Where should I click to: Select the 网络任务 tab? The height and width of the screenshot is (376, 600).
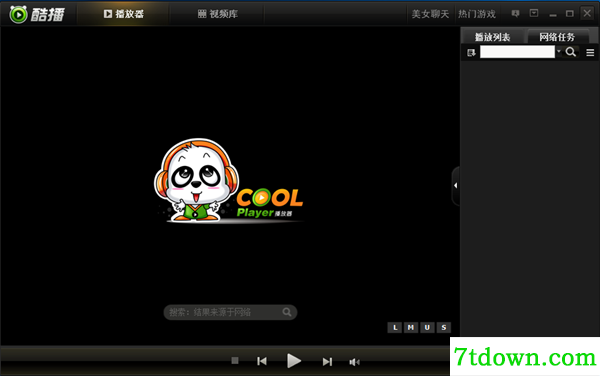(557, 37)
